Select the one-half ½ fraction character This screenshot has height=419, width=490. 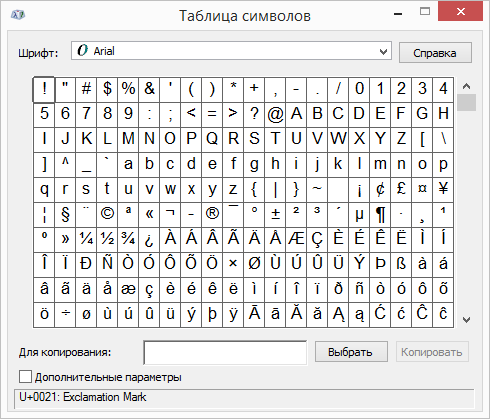(107, 240)
